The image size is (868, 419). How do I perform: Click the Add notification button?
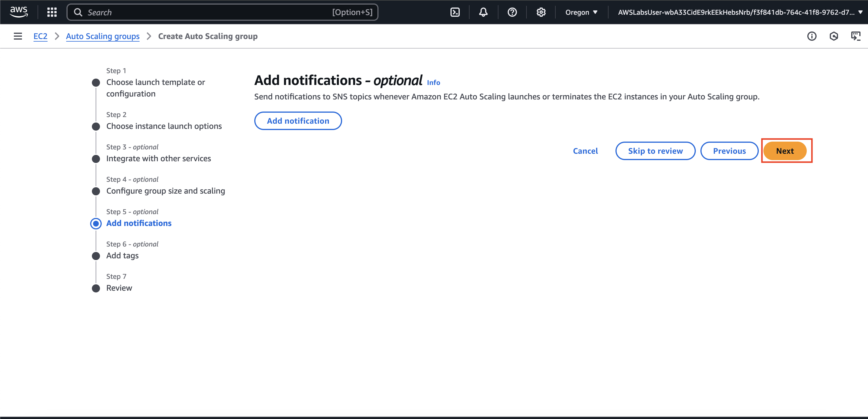click(298, 121)
